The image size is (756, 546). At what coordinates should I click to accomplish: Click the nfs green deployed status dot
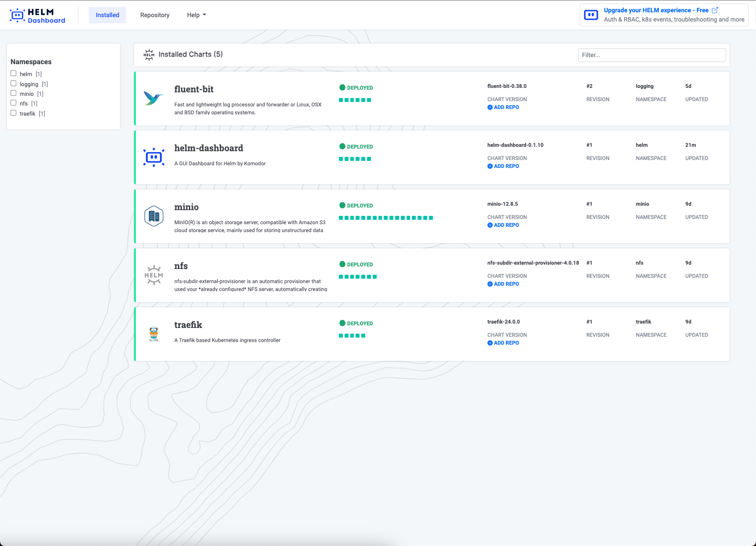point(342,264)
